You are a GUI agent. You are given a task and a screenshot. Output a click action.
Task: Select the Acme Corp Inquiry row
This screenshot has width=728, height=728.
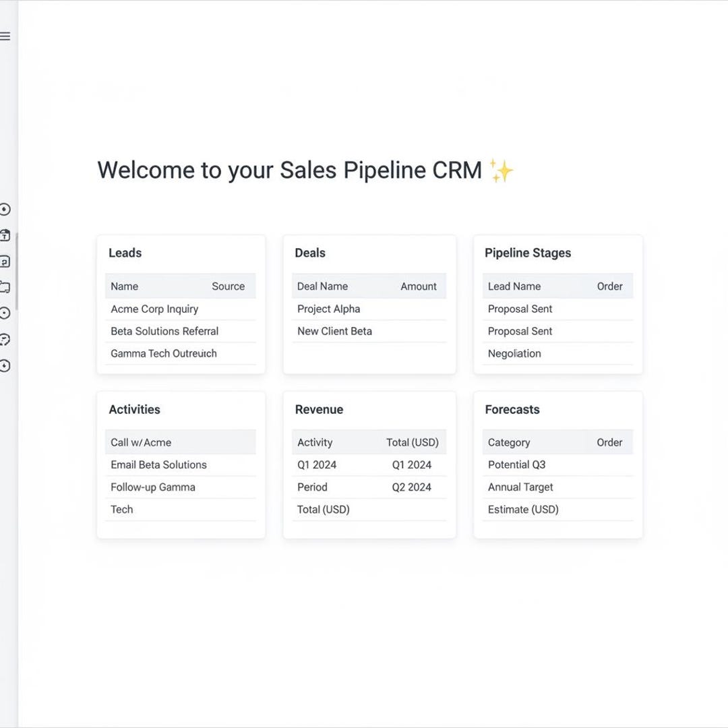[181, 309]
